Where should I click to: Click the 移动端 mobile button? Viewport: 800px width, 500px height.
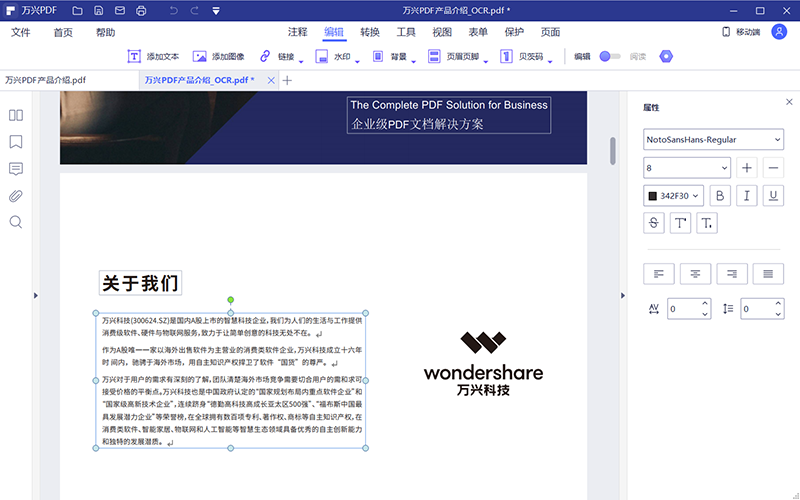(741, 32)
